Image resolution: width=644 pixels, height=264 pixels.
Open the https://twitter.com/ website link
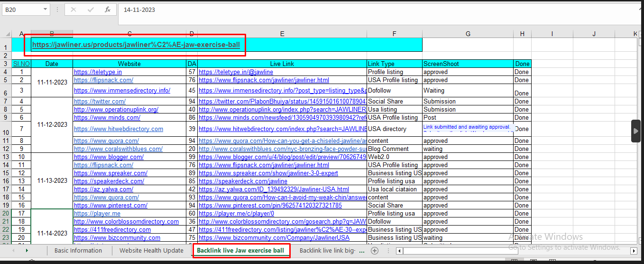click(x=100, y=101)
